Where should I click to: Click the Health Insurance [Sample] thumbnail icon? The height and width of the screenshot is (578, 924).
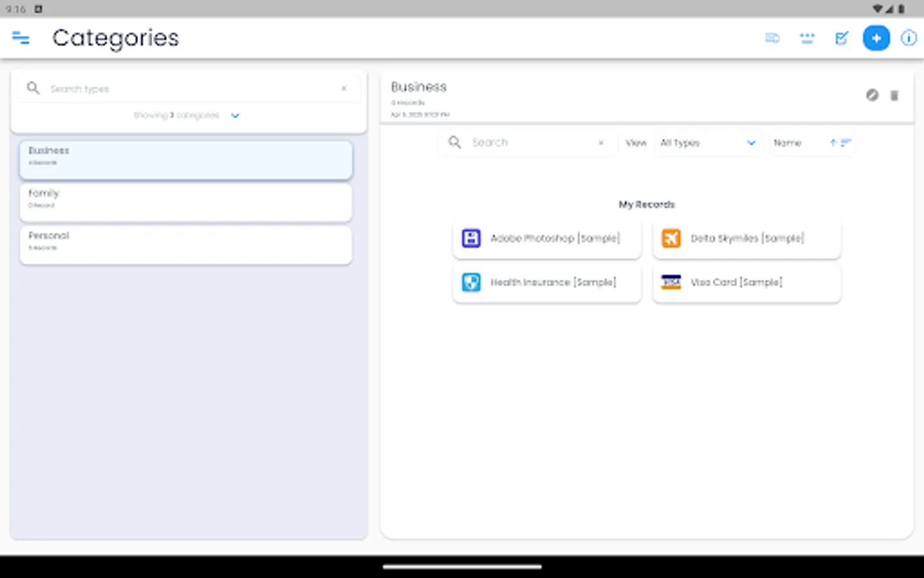[x=471, y=282]
